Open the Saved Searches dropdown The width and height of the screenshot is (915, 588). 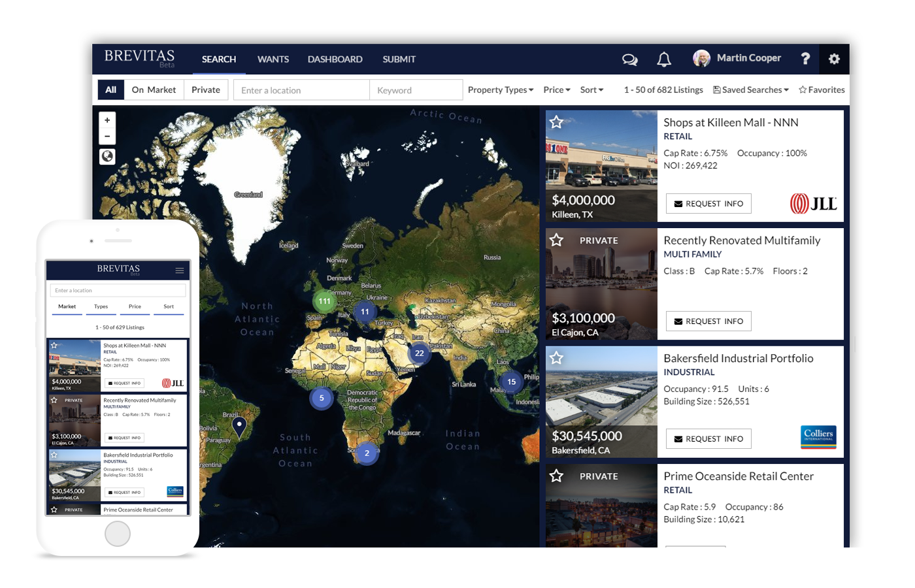pyautogui.click(x=750, y=90)
